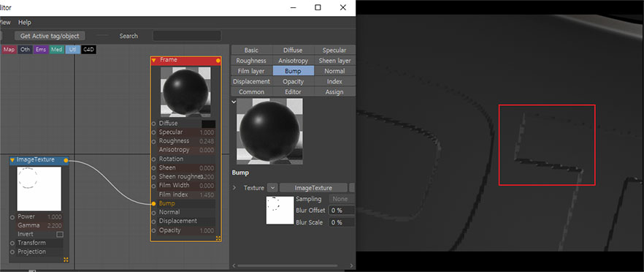
Task: Click the Power input pin on ImageTexture node
Action: click(x=12, y=217)
